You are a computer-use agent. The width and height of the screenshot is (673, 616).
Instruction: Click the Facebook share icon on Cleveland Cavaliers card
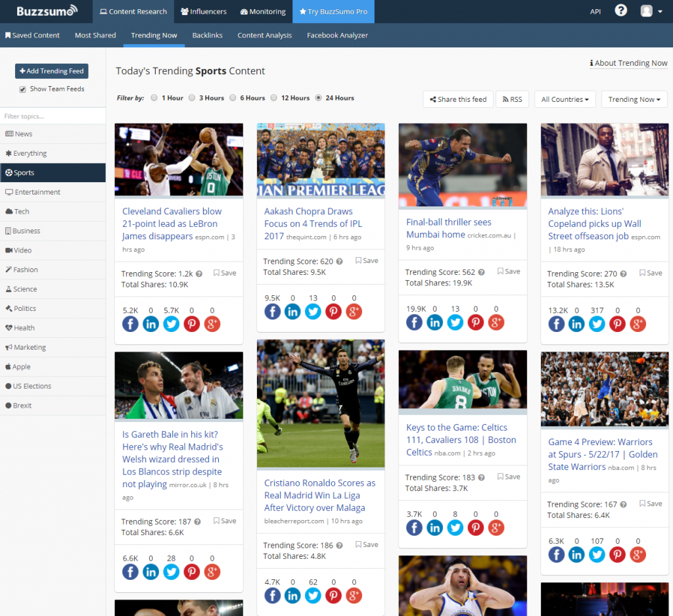click(130, 324)
